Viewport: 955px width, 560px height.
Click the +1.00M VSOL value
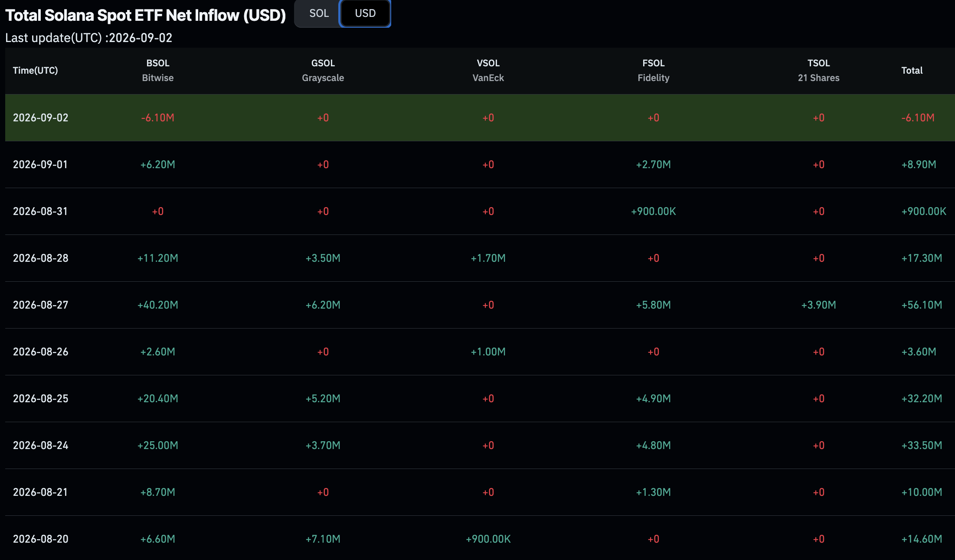(x=488, y=352)
